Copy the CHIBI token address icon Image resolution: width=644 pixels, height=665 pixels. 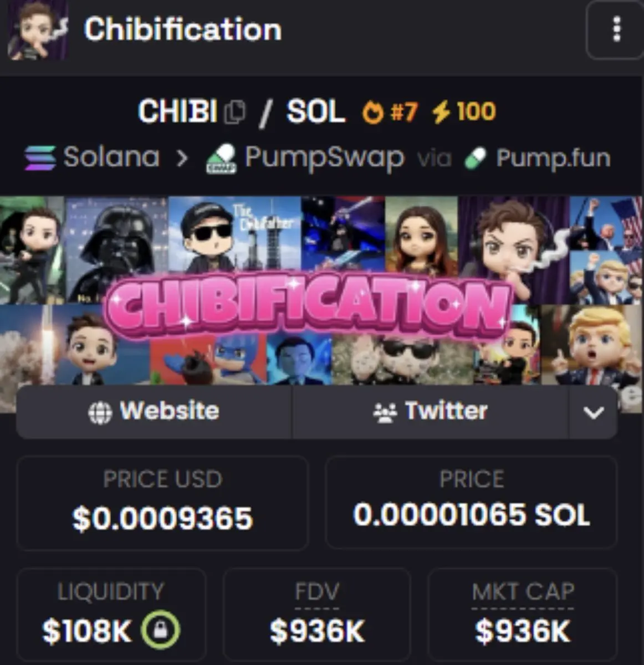click(234, 112)
